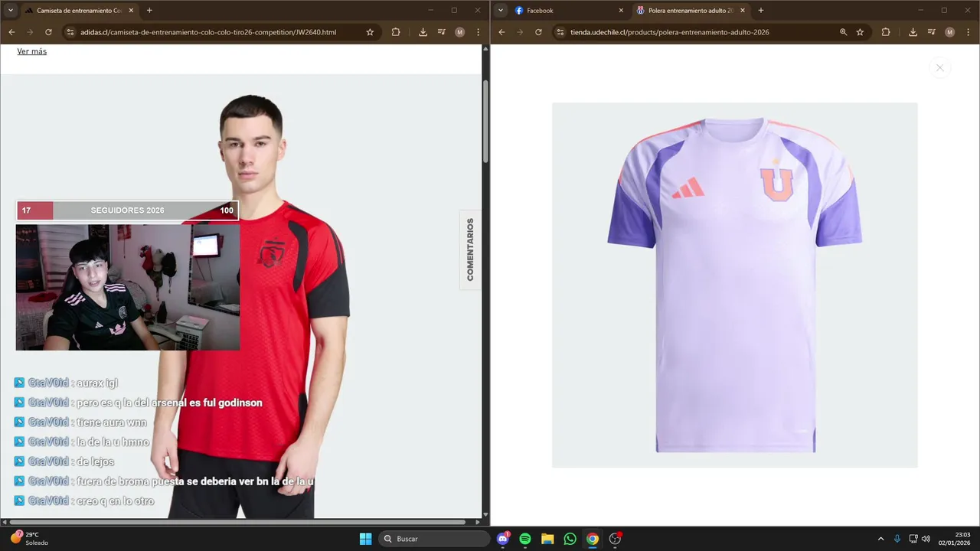This screenshot has height=551, width=980.
Task: Switch to the Polera entrenamiento adulto tab
Action: coord(691,11)
